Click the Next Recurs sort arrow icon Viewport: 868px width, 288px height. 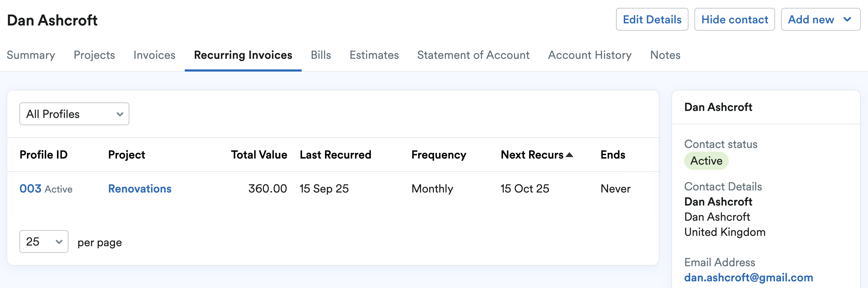(x=569, y=155)
